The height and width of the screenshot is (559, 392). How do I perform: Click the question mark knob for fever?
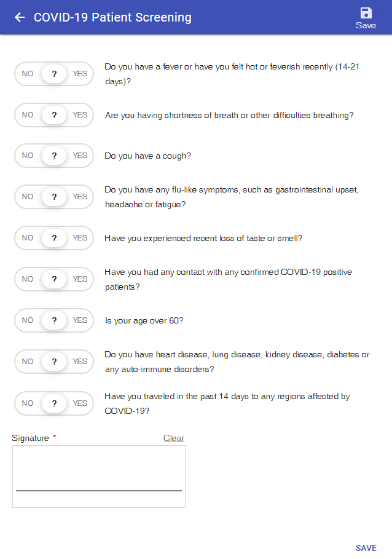(54, 74)
